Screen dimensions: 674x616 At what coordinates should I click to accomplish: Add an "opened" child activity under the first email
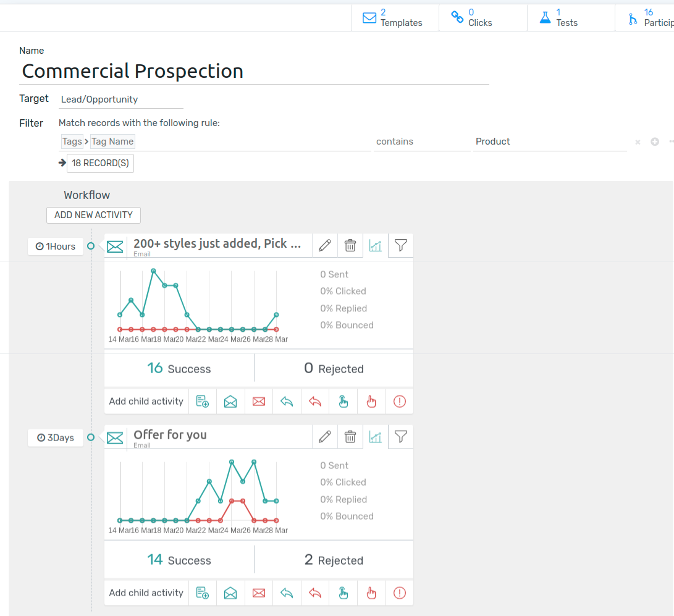[230, 402]
